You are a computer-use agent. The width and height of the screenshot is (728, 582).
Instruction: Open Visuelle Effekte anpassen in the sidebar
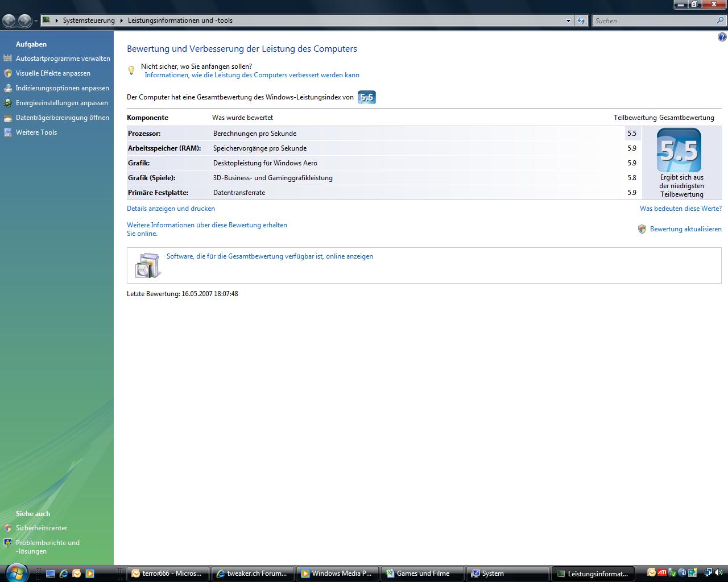(x=53, y=73)
